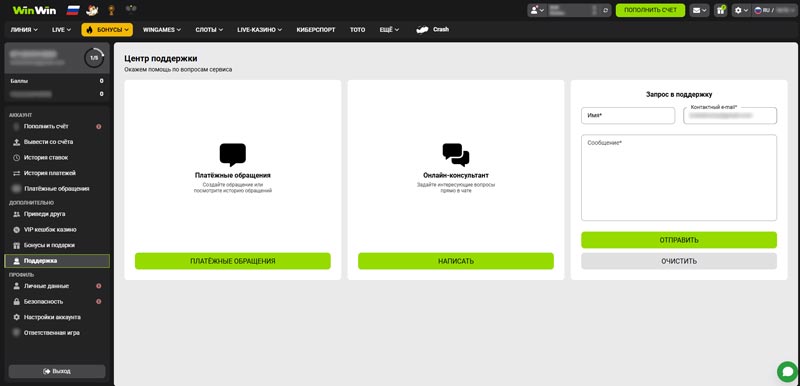This screenshot has width=800, height=386.
Task: Click the Выход logout button
Action: (x=57, y=371)
